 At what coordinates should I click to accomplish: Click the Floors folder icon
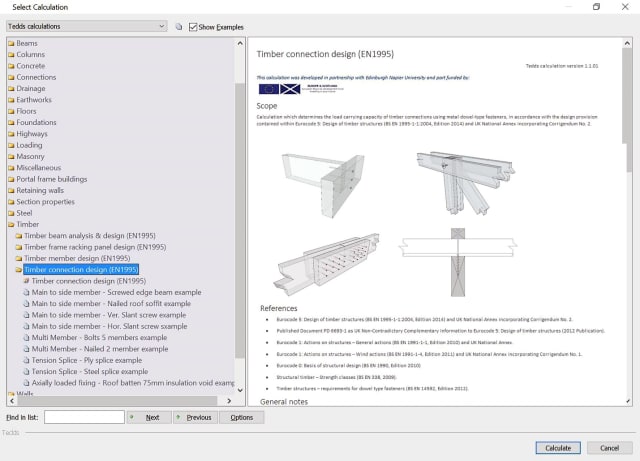[x=11, y=111]
